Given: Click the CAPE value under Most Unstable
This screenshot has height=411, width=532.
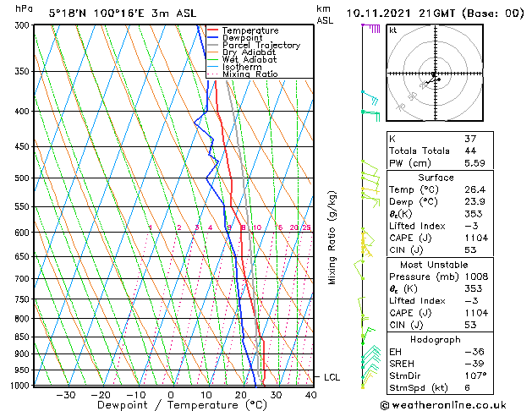Looking at the screenshot, I should tap(476, 313).
